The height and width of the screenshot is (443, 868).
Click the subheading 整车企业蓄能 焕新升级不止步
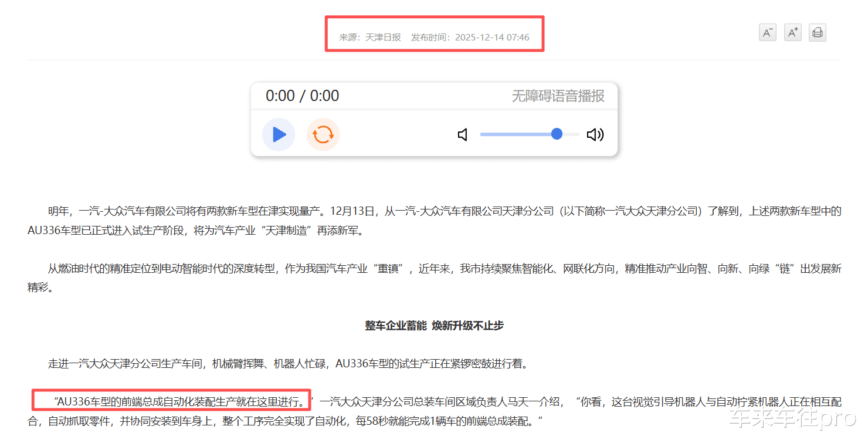pyautogui.click(x=434, y=326)
